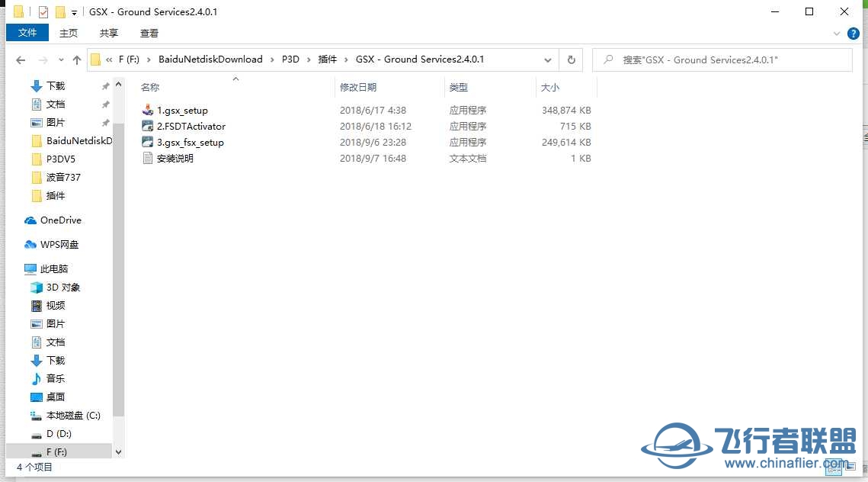Open the 插件 folder in the sidebar
This screenshot has height=482, width=868.
[x=49, y=195]
